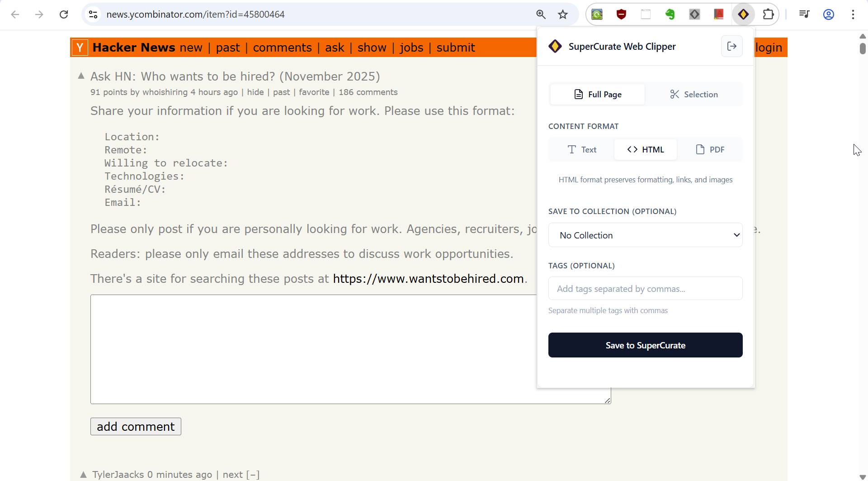Open the Extensions puzzle piece menu
The image size is (868, 481).
pyautogui.click(x=768, y=14)
